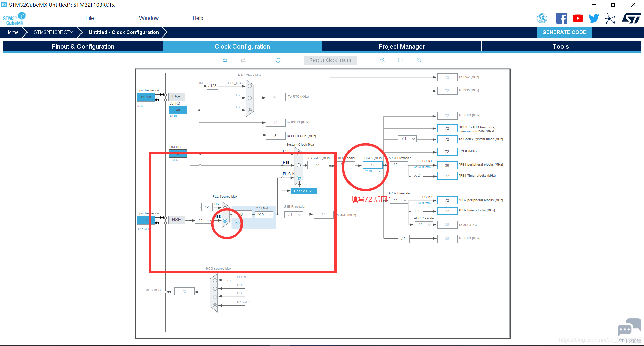Click the LSE input frequency 32.768 field
The width and height of the screenshot is (644, 346).
tap(146, 97)
